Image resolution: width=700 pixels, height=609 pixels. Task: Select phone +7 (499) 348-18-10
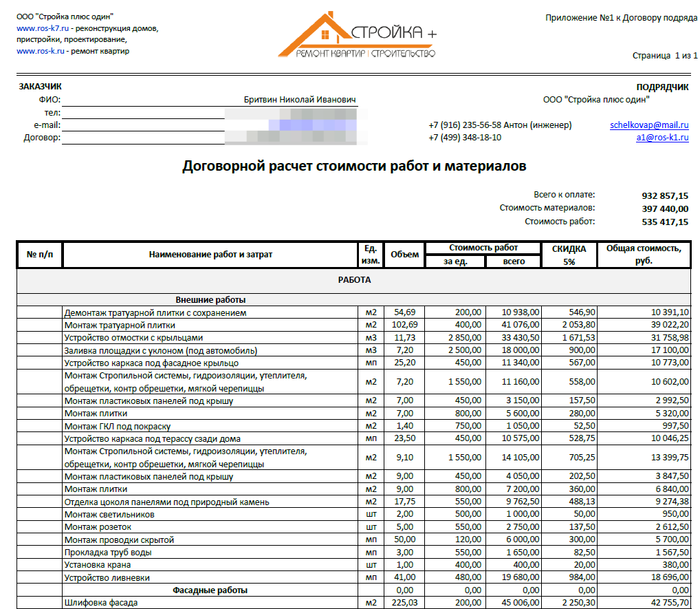(x=465, y=138)
